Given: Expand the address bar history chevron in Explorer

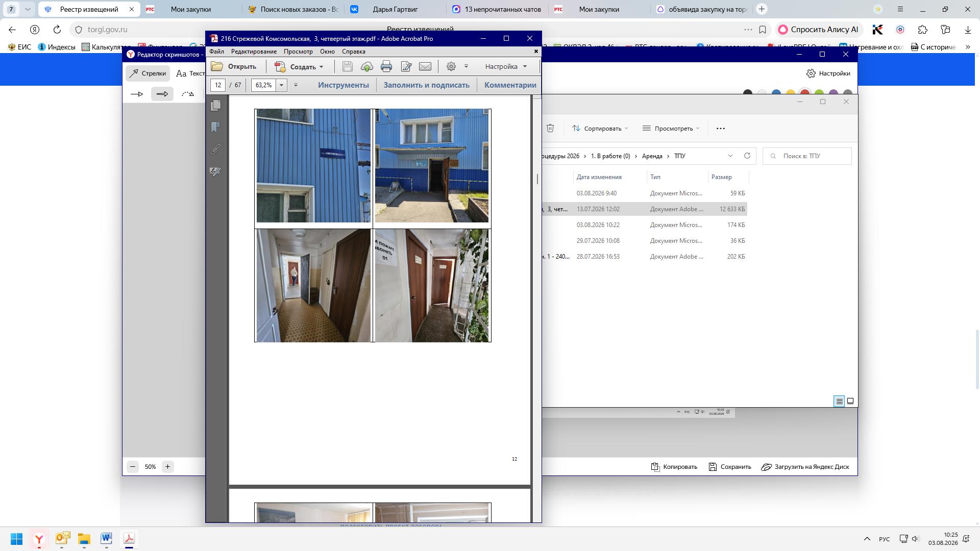Looking at the screenshot, I should click(x=730, y=156).
